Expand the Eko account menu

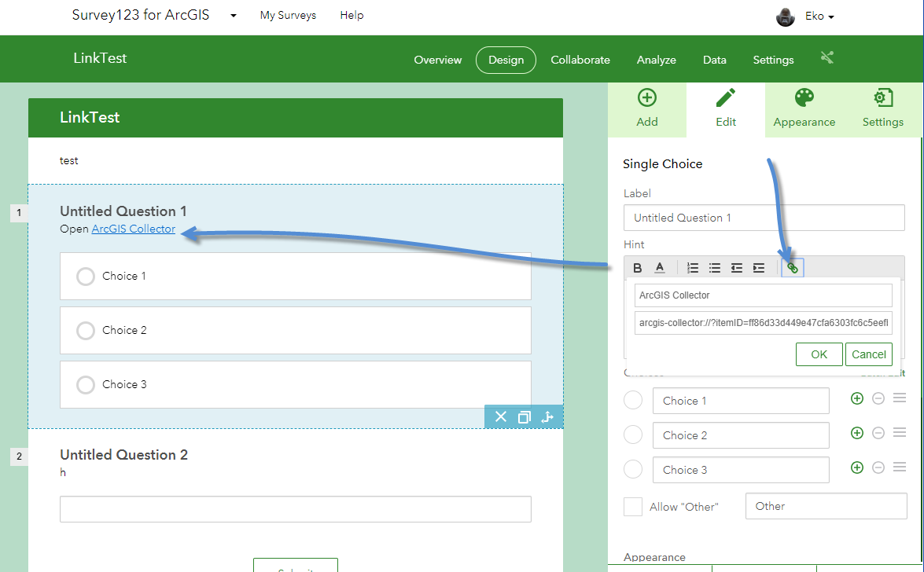(819, 16)
